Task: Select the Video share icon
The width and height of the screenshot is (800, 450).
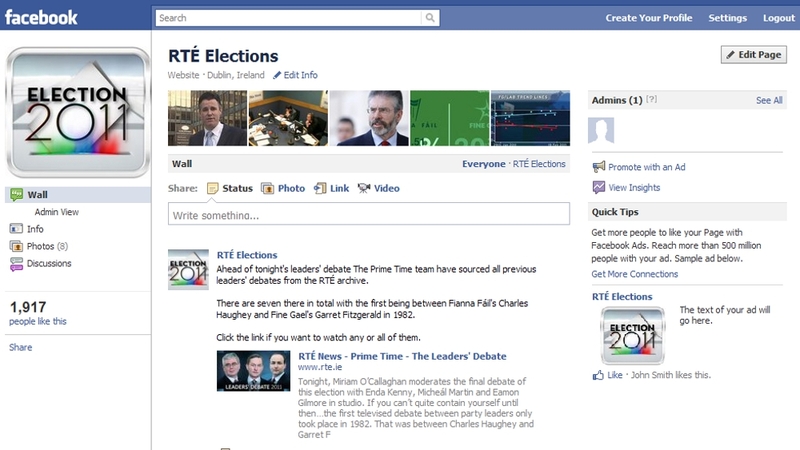Action: pyautogui.click(x=364, y=188)
